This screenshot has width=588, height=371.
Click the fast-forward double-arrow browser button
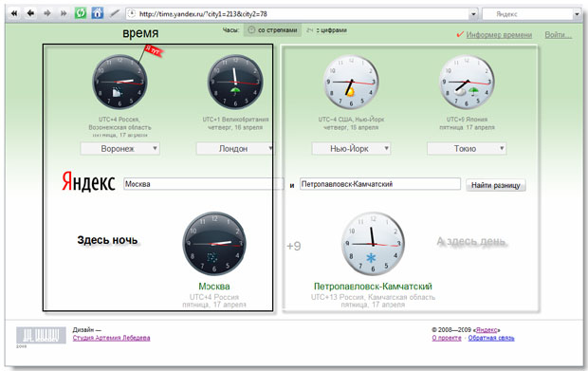[x=64, y=13]
